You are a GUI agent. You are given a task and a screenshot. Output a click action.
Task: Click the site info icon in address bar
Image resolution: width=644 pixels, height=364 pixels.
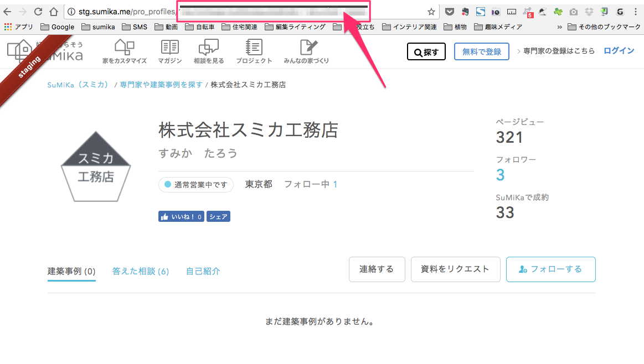tap(71, 12)
